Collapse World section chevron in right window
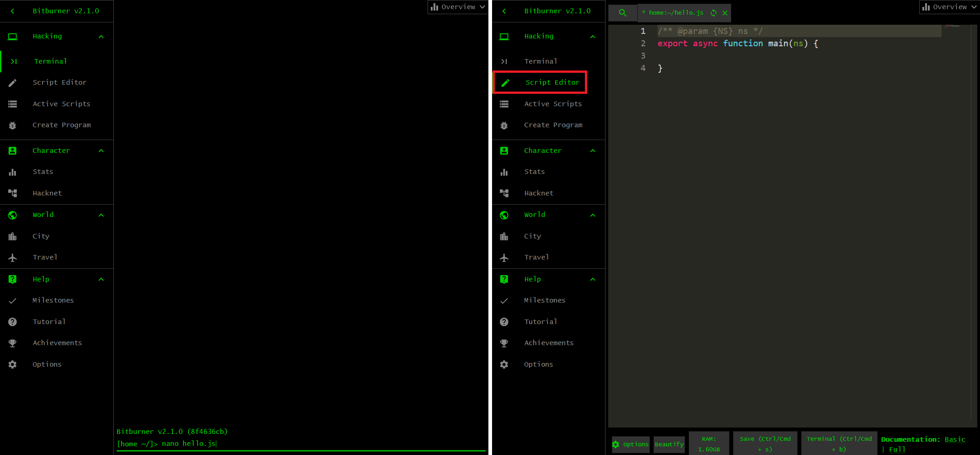980x455 pixels. [x=593, y=215]
